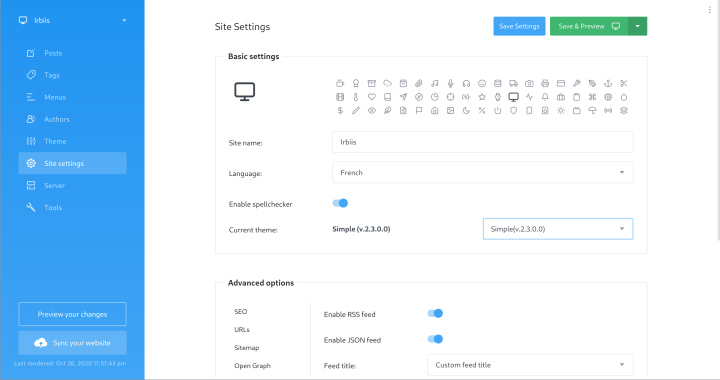This screenshot has width=720, height=380.
Task: Pick the power button site icon
Action: pos(498,111)
